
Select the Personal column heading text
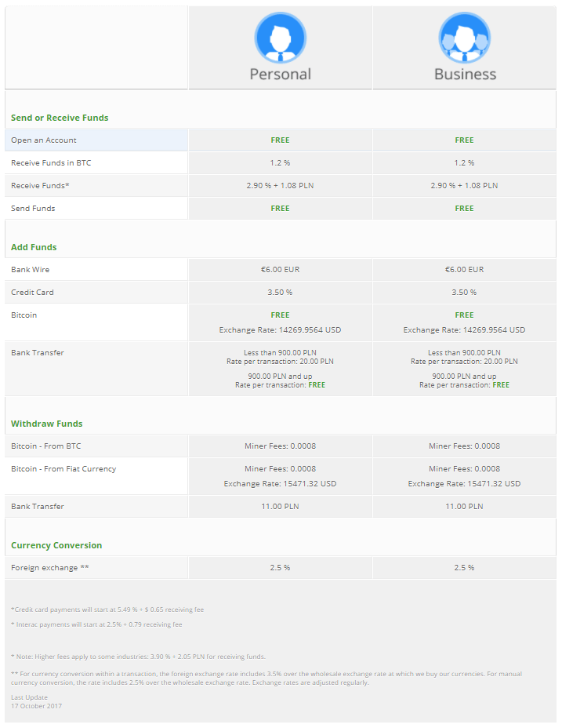point(280,75)
